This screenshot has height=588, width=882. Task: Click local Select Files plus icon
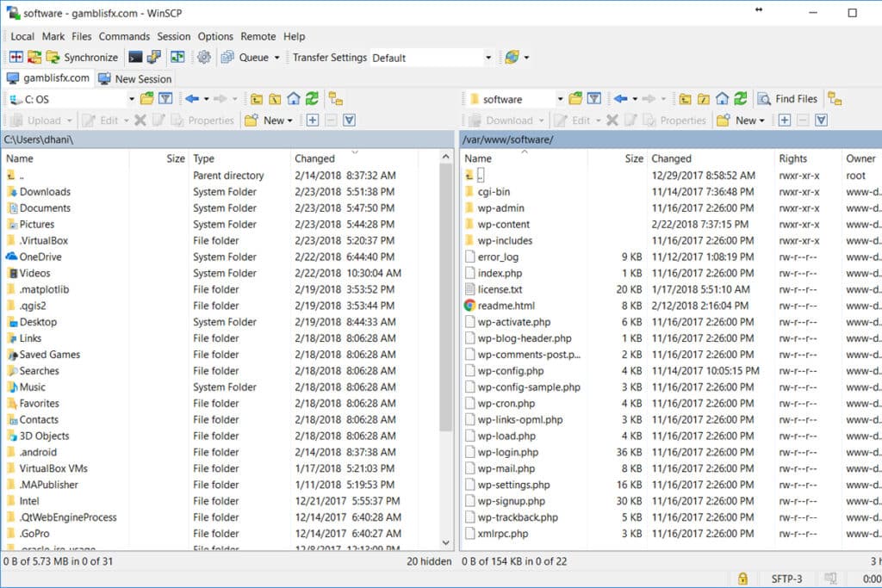tap(313, 121)
